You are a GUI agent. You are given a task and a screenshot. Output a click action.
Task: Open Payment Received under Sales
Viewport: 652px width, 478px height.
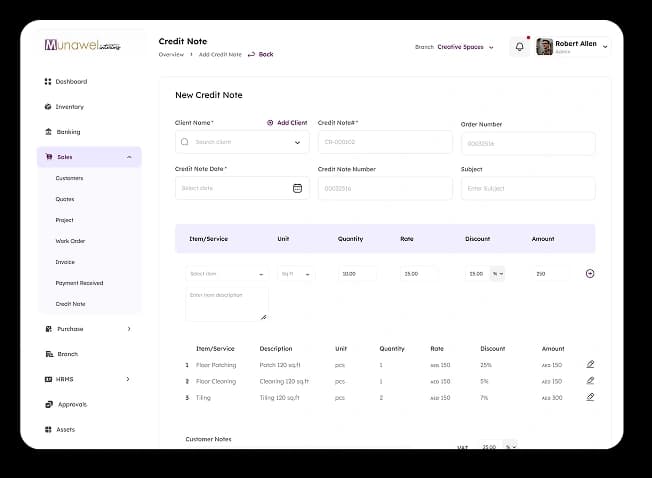point(79,283)
